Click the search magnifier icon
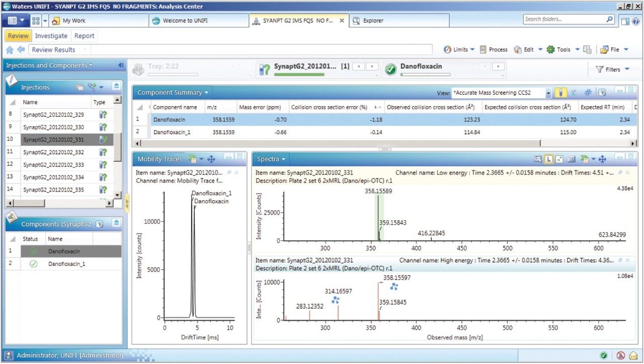Screen dimensions: 644x364 610,19
